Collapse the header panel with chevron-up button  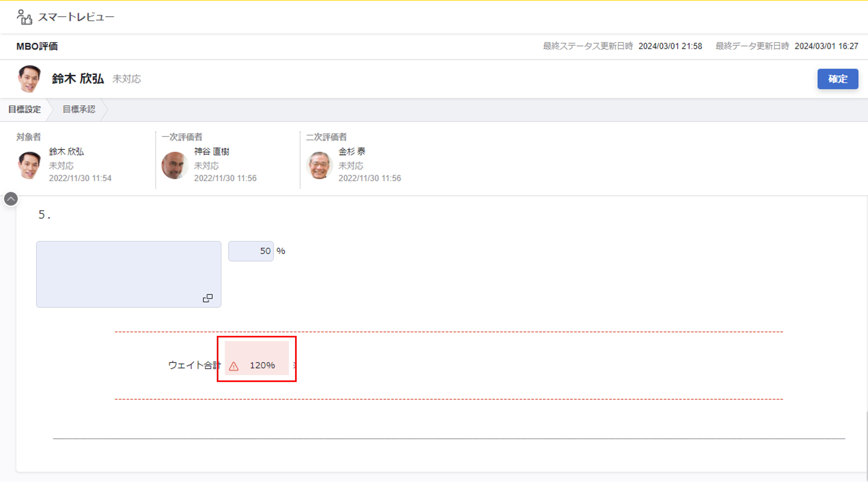click(x=11, y=199)
